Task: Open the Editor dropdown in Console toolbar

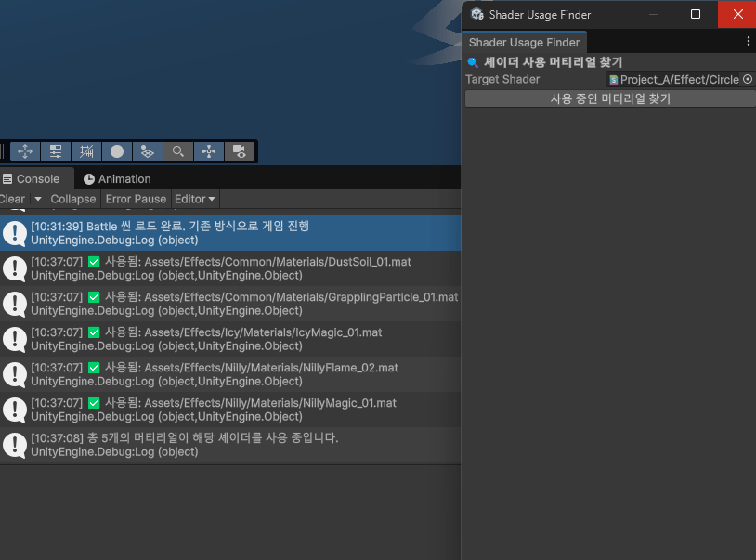Action: (195, 199)
